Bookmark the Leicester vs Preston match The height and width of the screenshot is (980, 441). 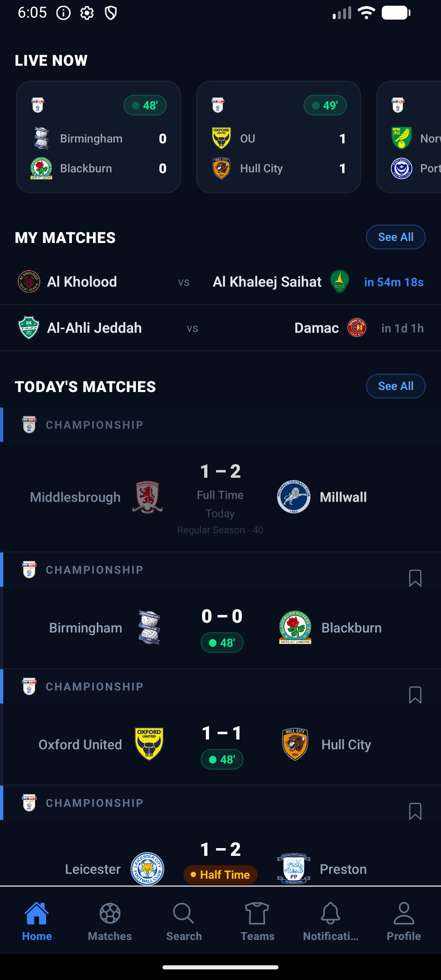pos(416,811)
